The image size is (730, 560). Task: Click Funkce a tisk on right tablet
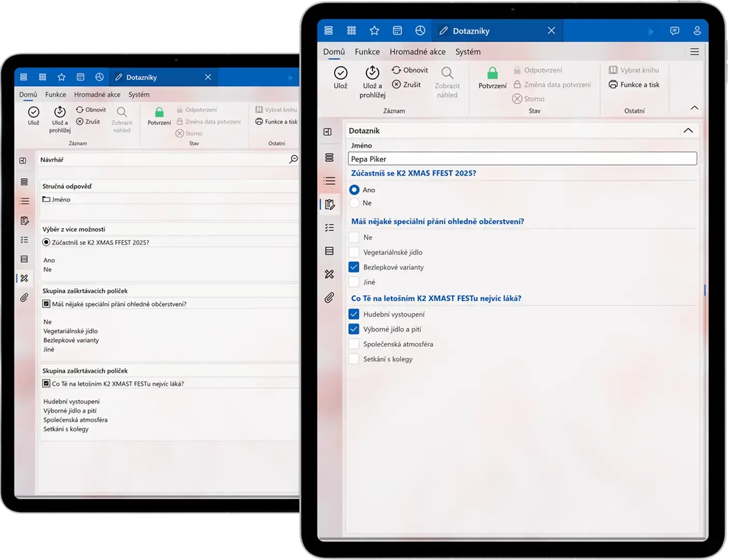tap(634, 85)
